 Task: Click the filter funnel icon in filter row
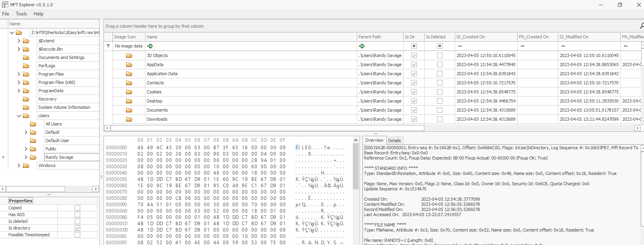pyautogui.click(x=108, y=46)
